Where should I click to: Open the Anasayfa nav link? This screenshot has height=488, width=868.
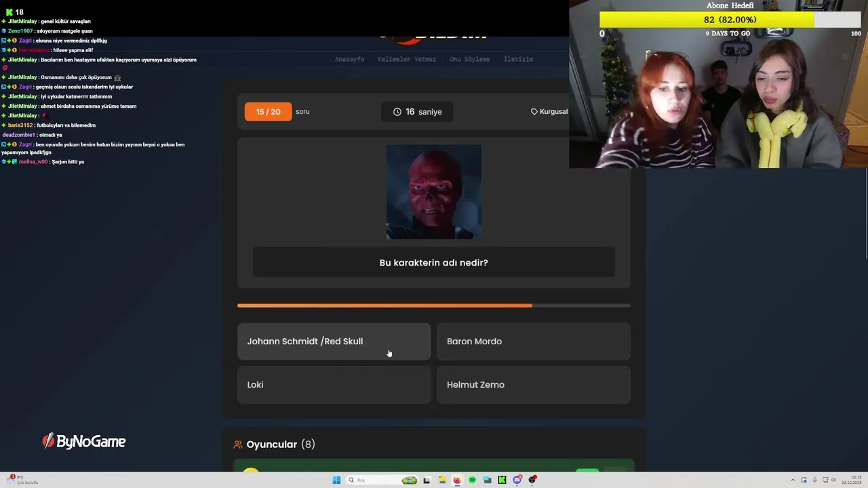coord(349,59)
